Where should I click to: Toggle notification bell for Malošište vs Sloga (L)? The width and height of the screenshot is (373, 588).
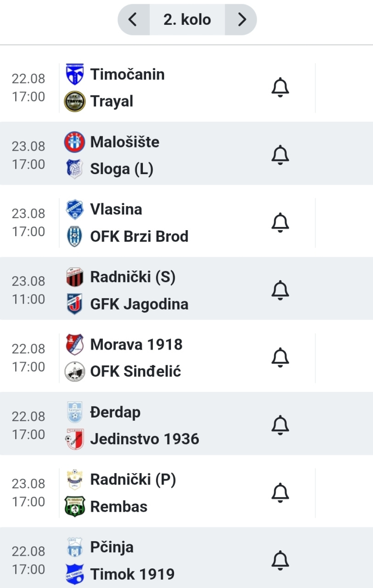tap(280, 155)
